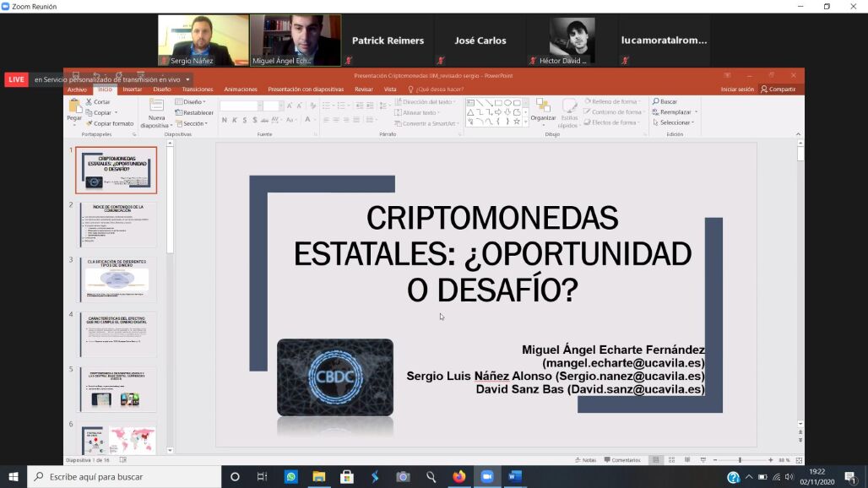Switch to the Revisar tab

pyautogui.click(x=364, y=89)
